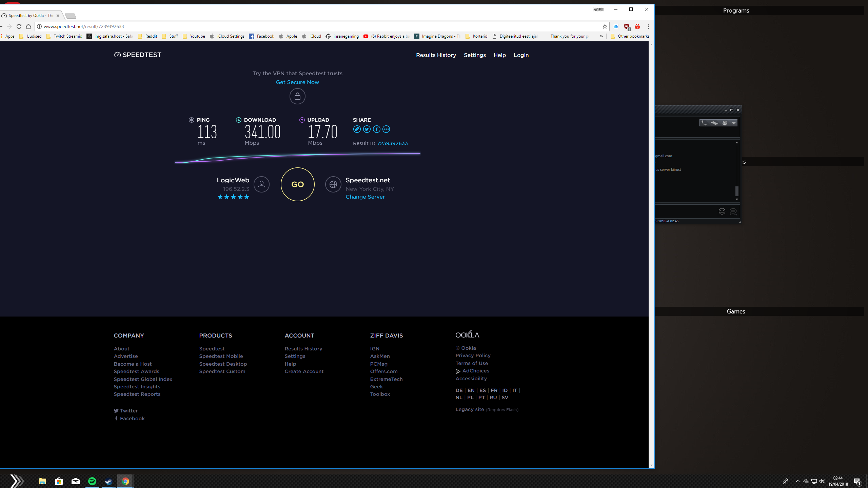Open the Windows notification center icon
Image resolution: width=868 pixels, height=488 pixels.
(857, 481)
